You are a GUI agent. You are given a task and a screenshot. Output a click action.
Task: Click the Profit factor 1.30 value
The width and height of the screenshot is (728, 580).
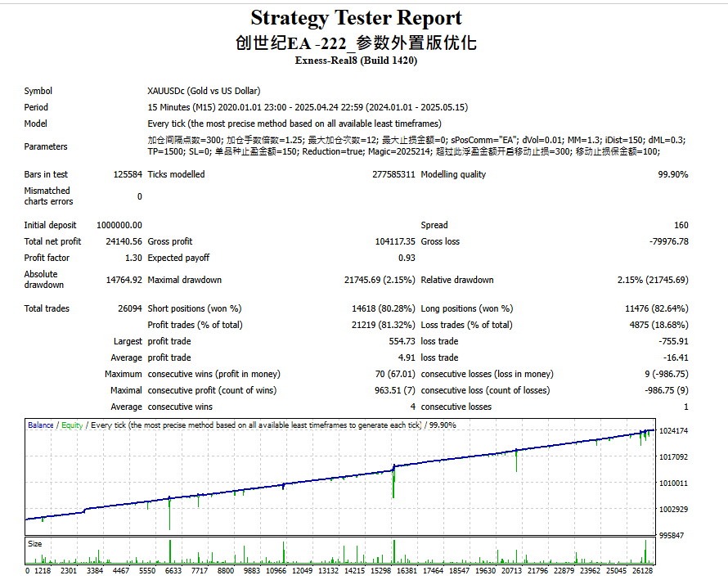133,258
